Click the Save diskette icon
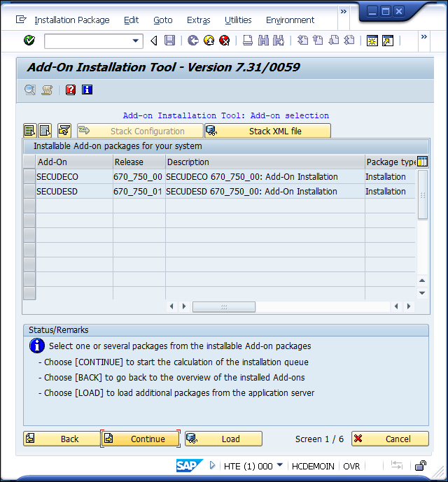448x482 pixels. pos(169,41)
